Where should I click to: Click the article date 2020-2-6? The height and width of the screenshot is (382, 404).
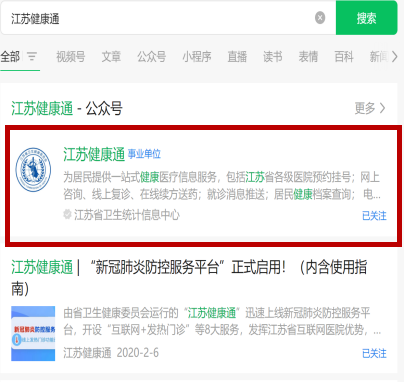(138, 352)
